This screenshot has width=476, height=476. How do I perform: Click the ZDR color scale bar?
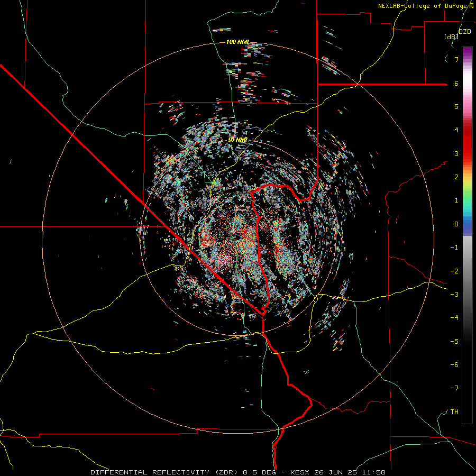click(467, 235)
